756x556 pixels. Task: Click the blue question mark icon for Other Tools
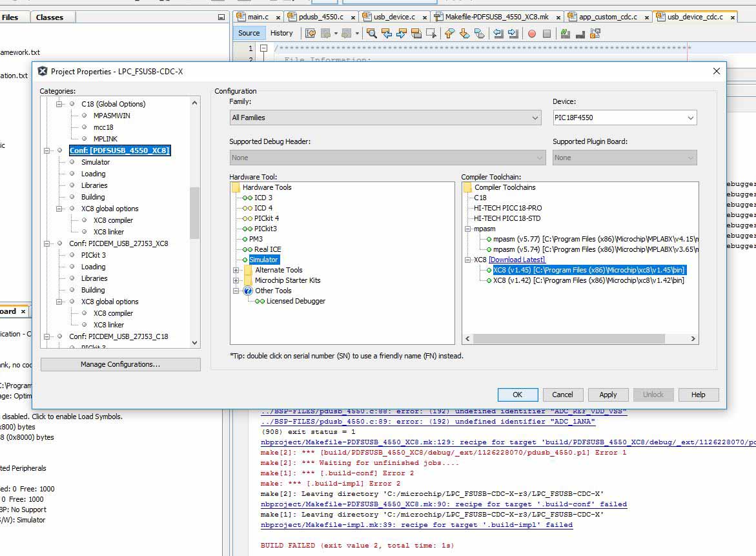248,291
